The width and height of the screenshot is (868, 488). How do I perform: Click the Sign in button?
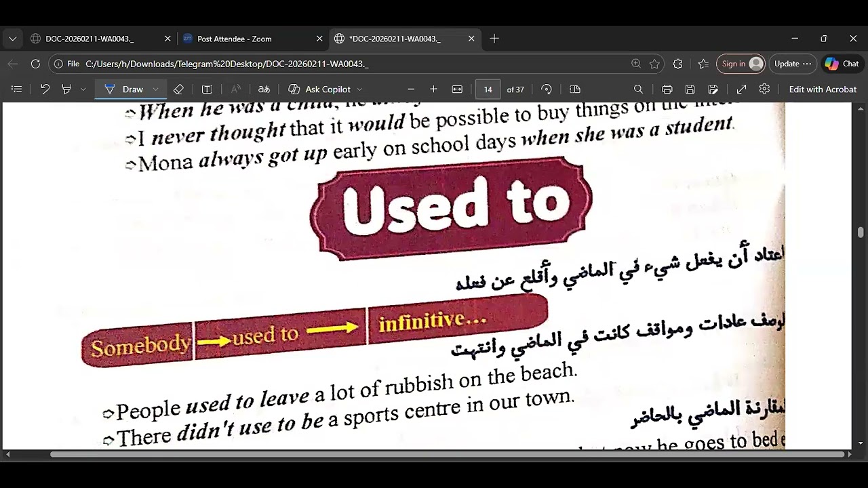pos(741,64)
